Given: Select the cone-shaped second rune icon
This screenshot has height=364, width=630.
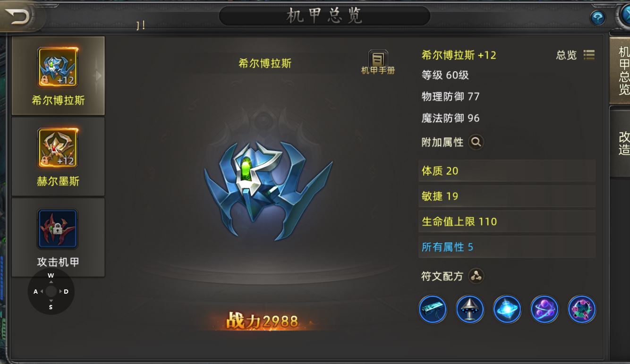Looking at the screenshot, I should pyautogui.click(x=470, y=310).
